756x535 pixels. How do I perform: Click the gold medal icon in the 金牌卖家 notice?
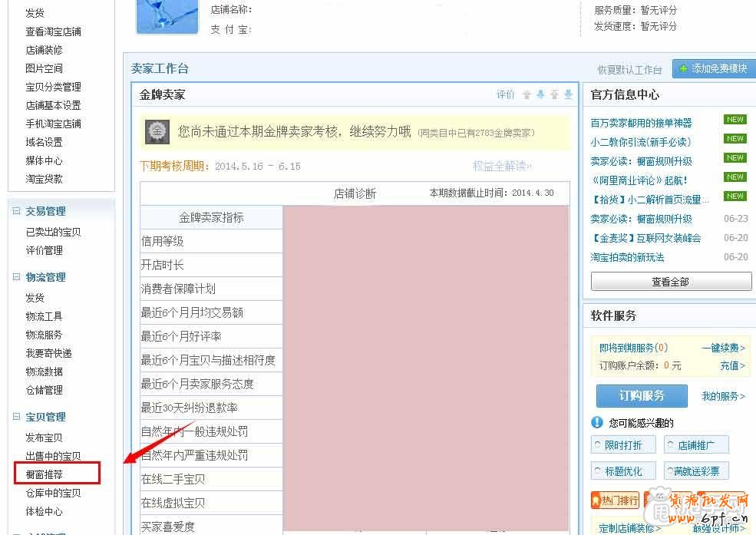157,131
